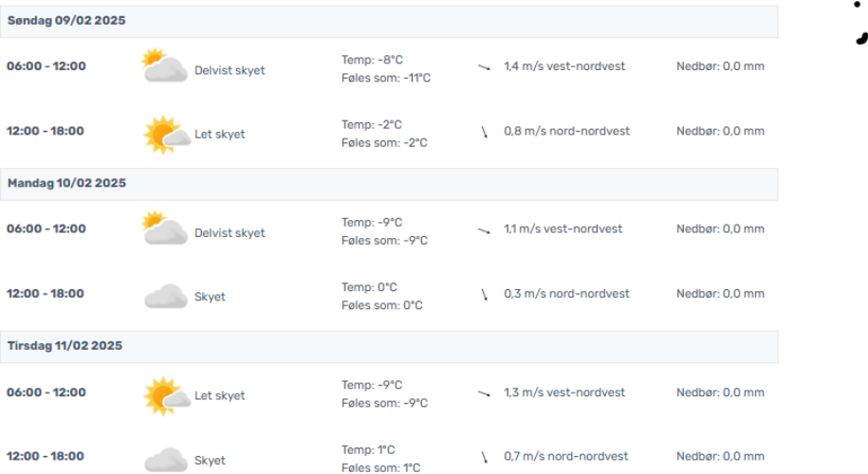Click the sunny Let skyet icon on Søndag 12:00 - 18:00
Image resolution: width=868 pixels, height=474 pixels.
pos(166,135)
